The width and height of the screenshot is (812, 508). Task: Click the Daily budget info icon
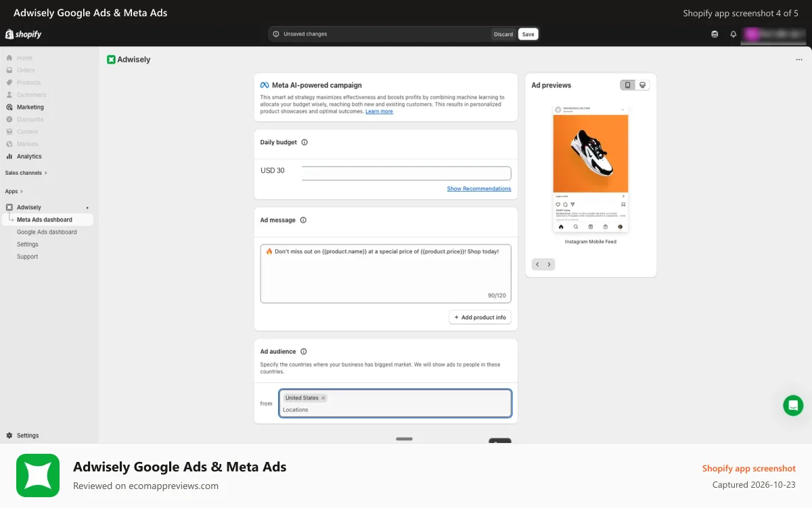point(304,142)
